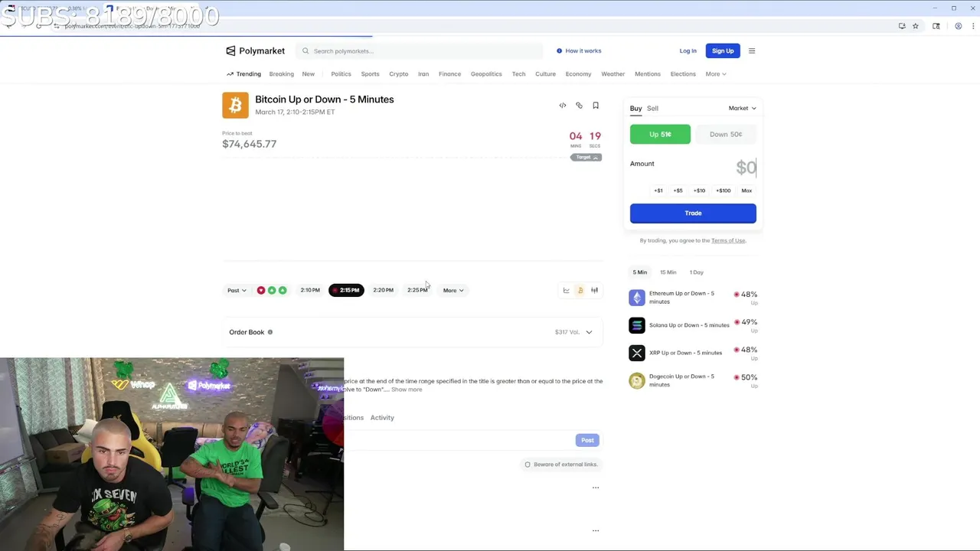980x551 pixels.
Task: Add +$10 to amount
Action: coord(699,191)
